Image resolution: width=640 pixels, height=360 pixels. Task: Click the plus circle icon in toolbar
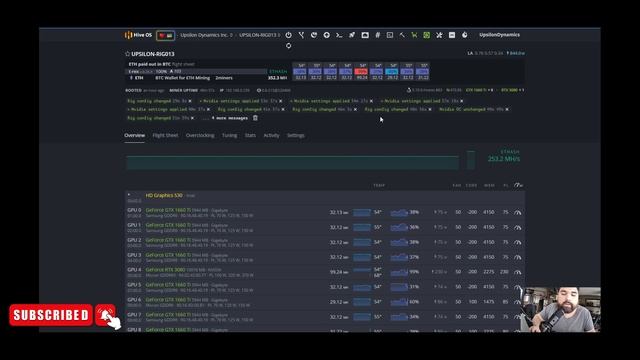(x=327, y=35)
